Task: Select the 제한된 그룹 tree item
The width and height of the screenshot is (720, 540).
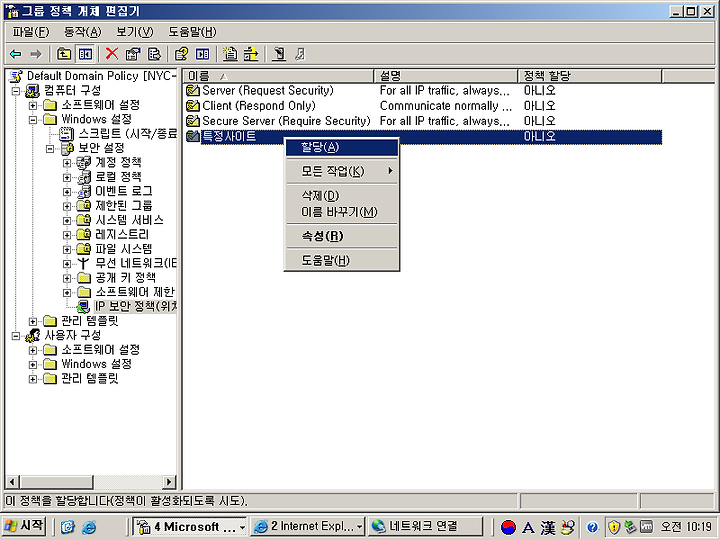Action: click(124, 206)
